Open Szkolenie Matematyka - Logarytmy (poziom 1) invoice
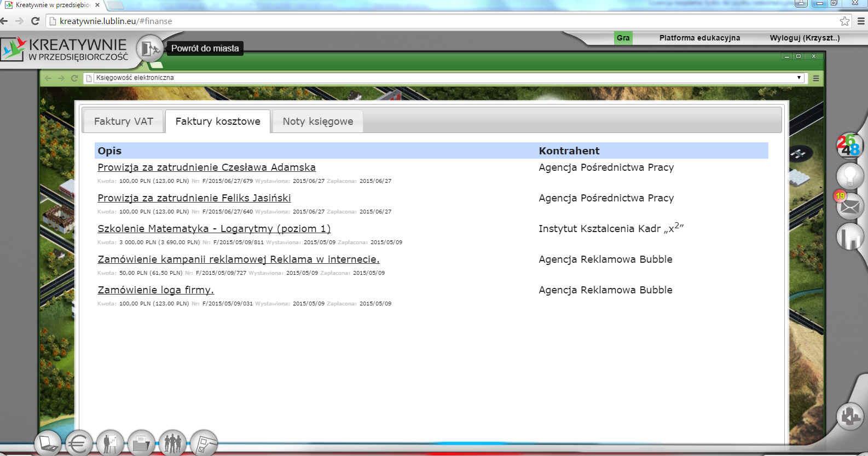The image size is (868, 456). pyautogui.click(x=214, y=229)
